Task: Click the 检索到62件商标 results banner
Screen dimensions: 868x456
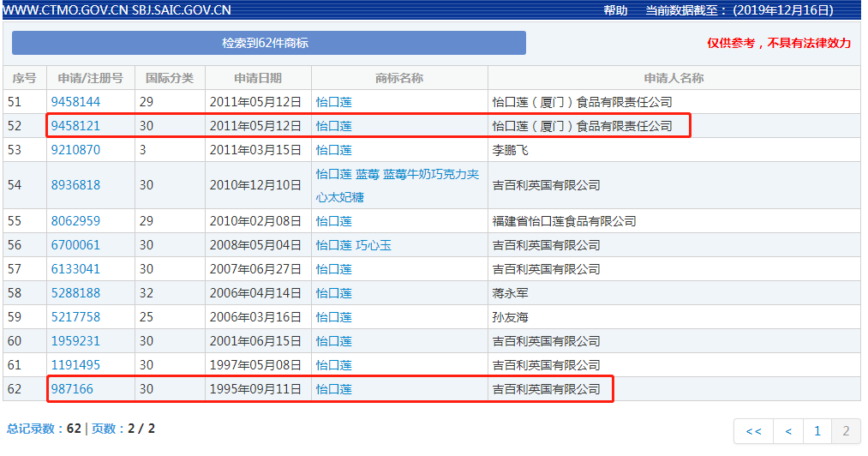Action: [269, 43]
